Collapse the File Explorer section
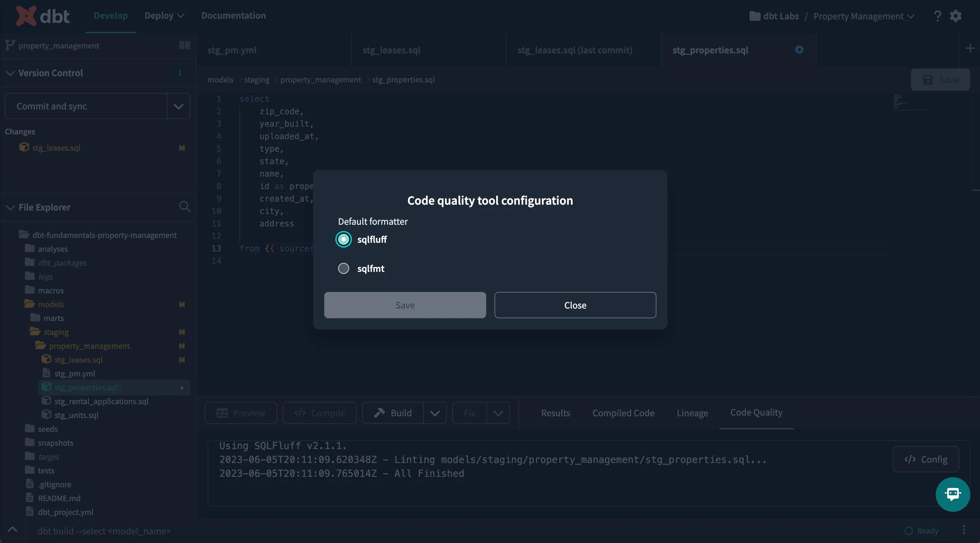The image size is (980, 543). pos(10,207)
